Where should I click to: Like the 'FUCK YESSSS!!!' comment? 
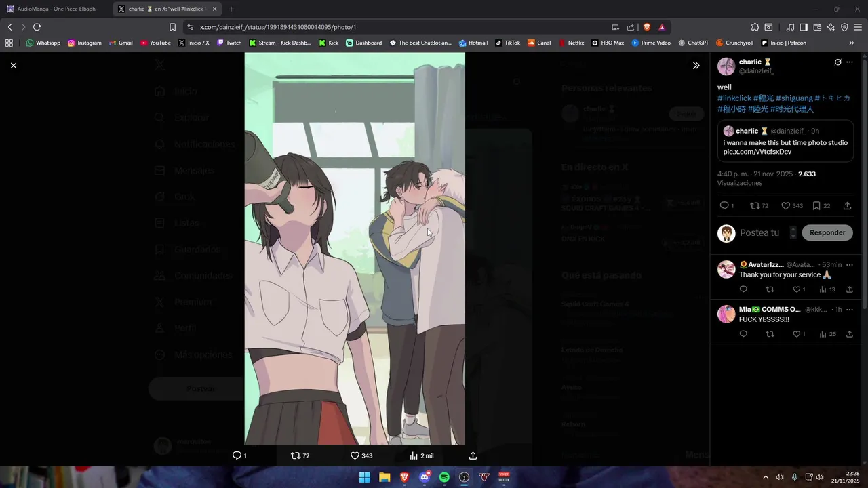click(x=796, y=334)
